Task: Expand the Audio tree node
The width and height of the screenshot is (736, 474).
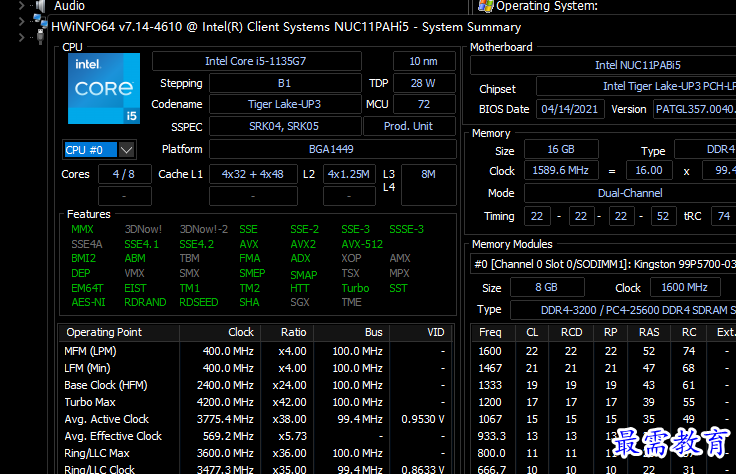Action: pos(22,6)
